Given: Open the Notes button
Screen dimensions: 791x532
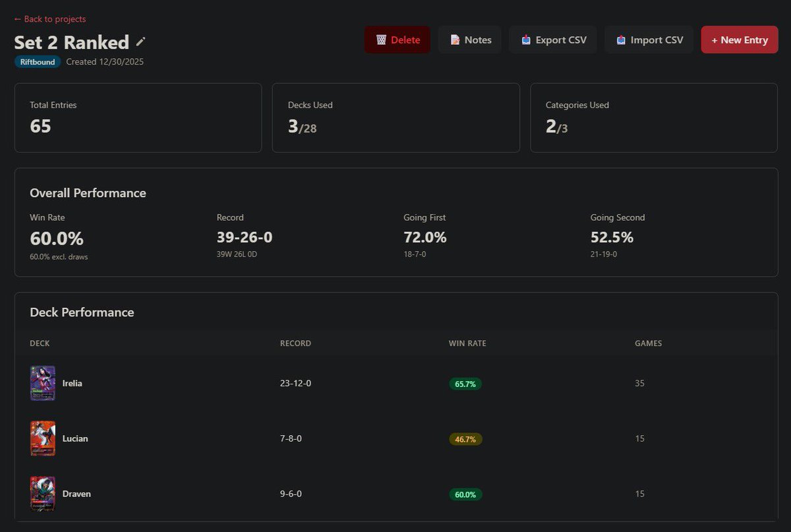Looking at the screenshot, I should point(470,40).
